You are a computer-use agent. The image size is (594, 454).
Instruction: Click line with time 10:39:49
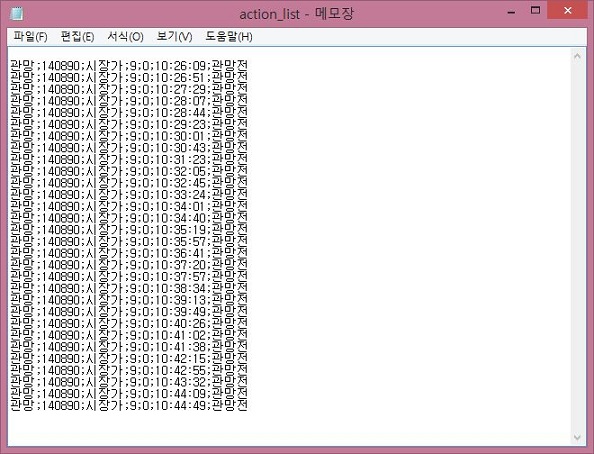click(x=129, y=312)
